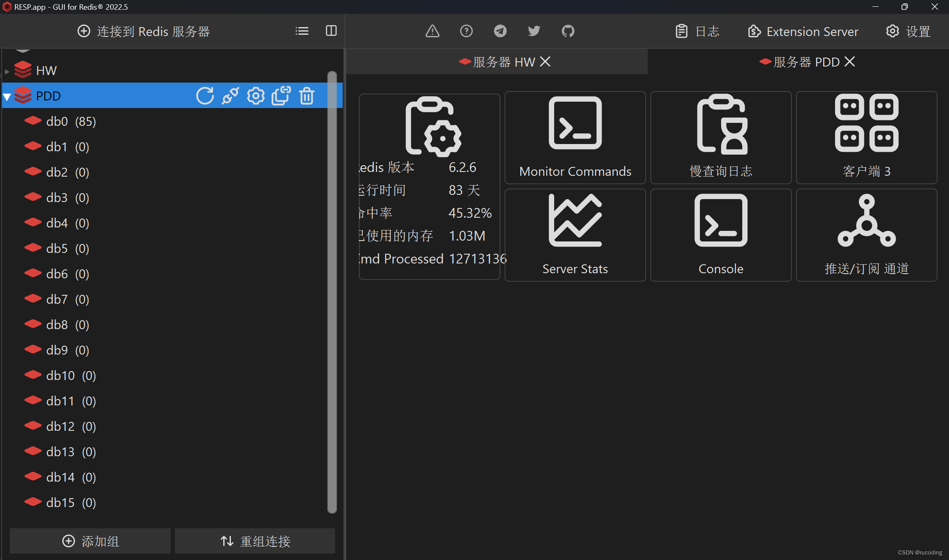Reload the PDD connection with refresh icon
This screenshot has width=949, height=560.
pos(205,96)
